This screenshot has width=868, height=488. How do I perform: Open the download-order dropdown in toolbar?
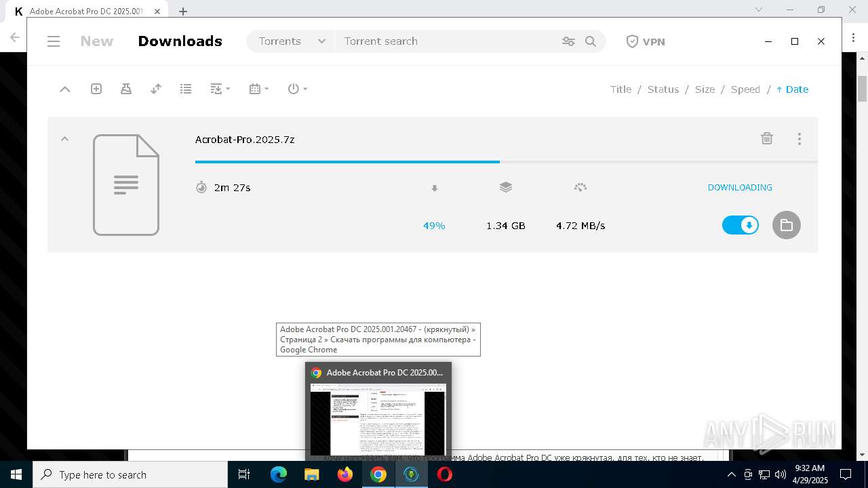220,89
